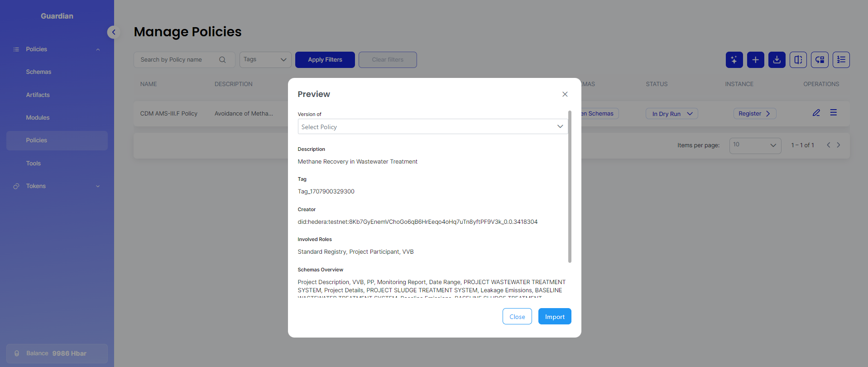Expand the Tokens sidebar section
This screenshot has height=367, width=868.
57,186
